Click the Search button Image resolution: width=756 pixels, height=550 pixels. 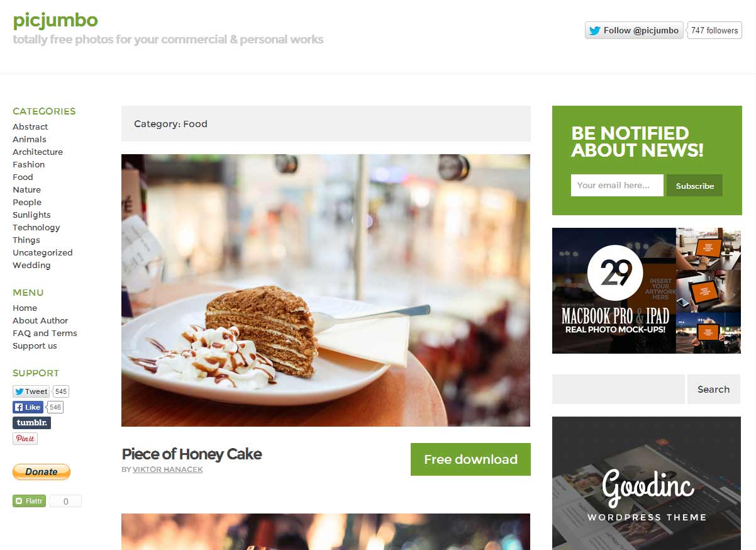click(713, 389)
